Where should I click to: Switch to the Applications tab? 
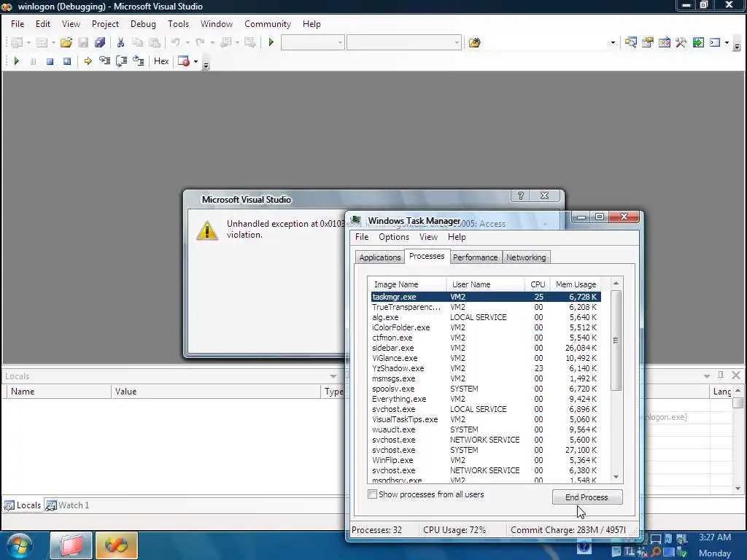point(379,257)
